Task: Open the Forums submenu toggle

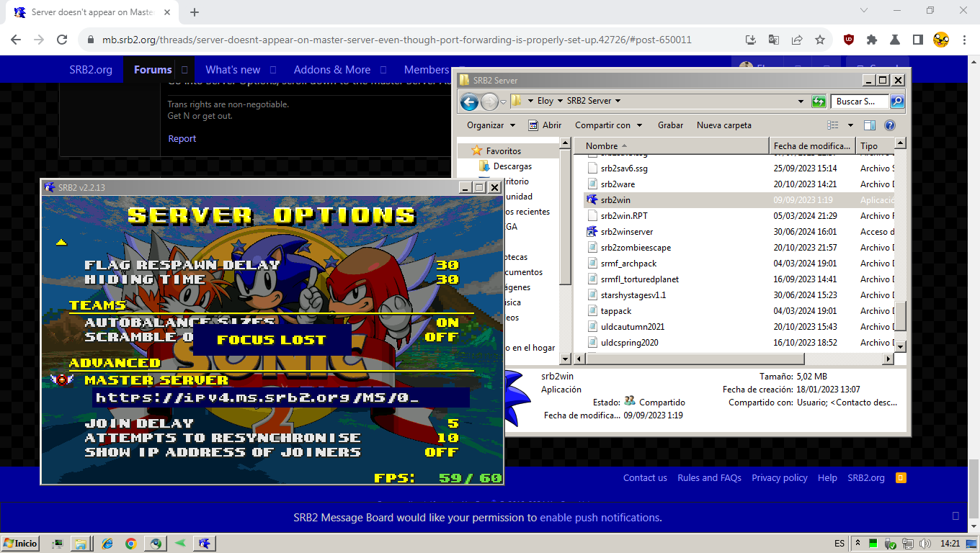Action: click(x=184, y=70)
